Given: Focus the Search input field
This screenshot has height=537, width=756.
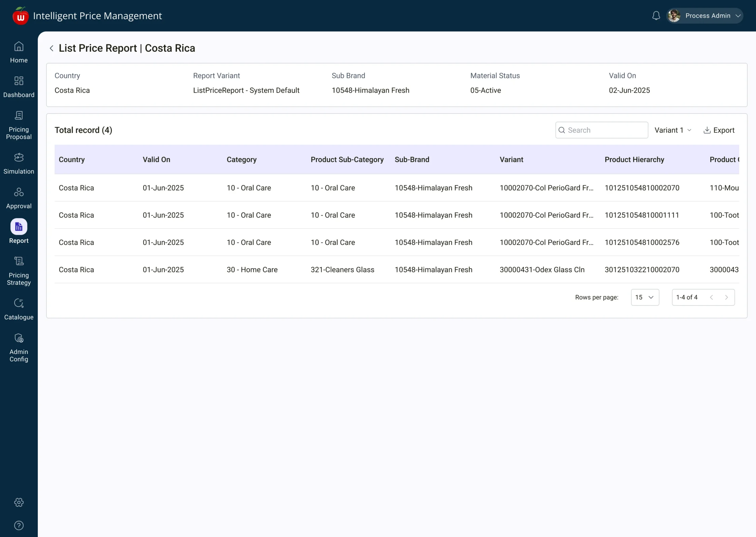Looking at the screenshot, I should point(602,130).
